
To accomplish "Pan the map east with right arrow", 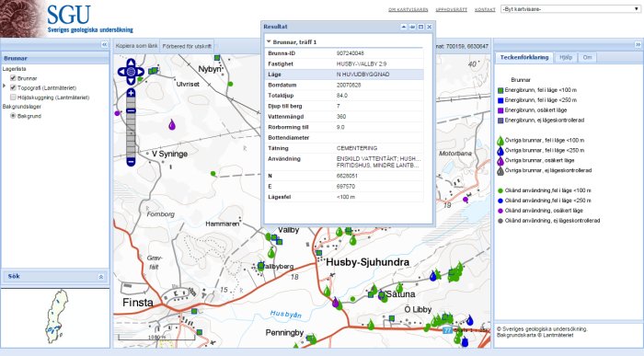I will [x=140, y=72].
